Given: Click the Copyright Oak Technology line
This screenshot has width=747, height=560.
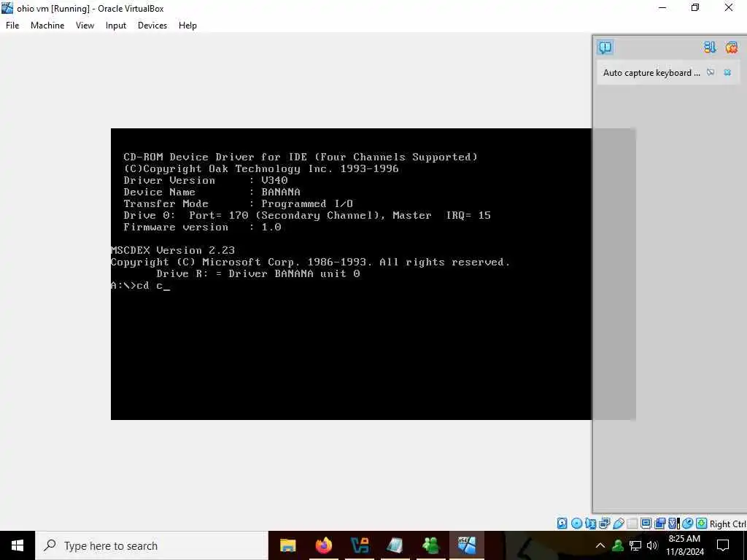Looking at the screenshot, I should coord(261,168).
